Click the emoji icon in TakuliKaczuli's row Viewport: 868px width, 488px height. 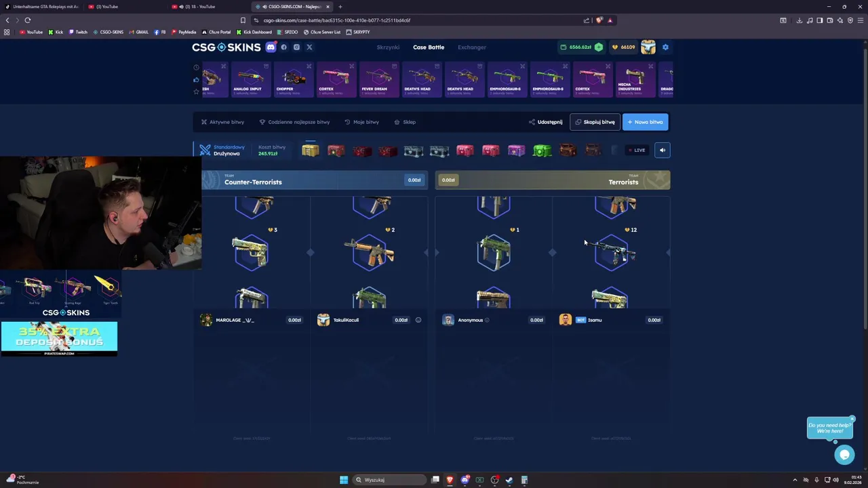coord(418,320)
